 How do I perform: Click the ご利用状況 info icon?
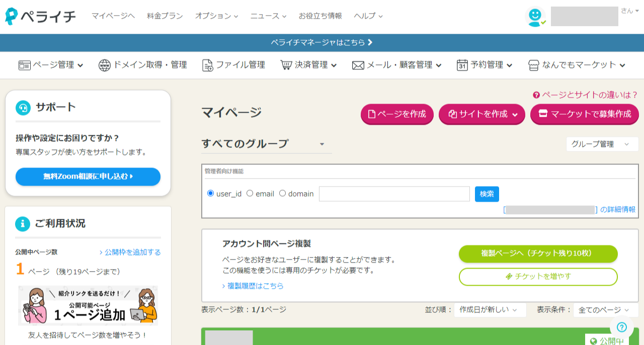[x=23, y=223]
